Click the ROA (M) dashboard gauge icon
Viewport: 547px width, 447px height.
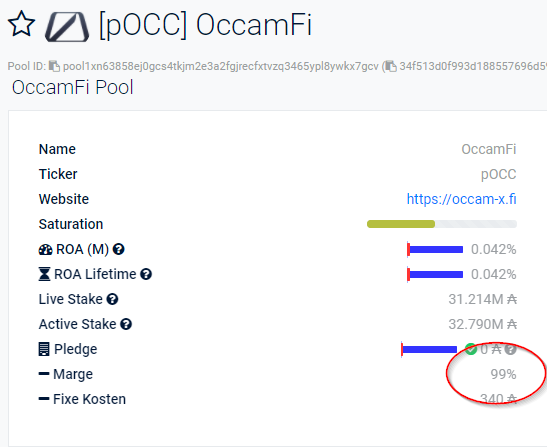point(45,249)
